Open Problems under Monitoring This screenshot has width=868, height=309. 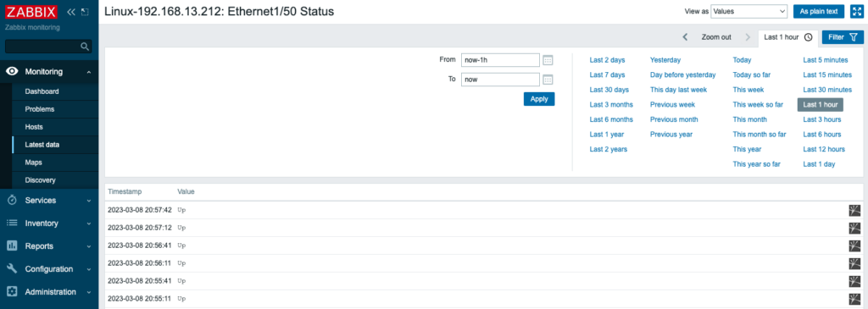pos(39,109)
